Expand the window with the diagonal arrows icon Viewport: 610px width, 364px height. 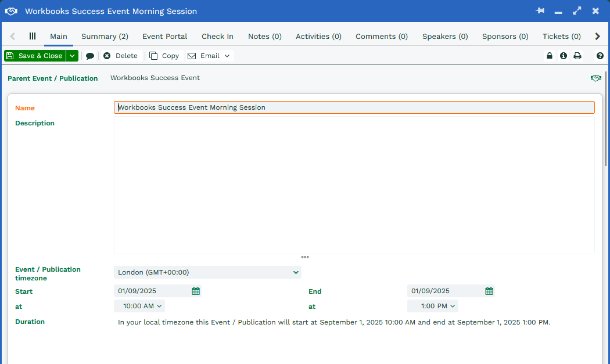(x=577, y=11)
